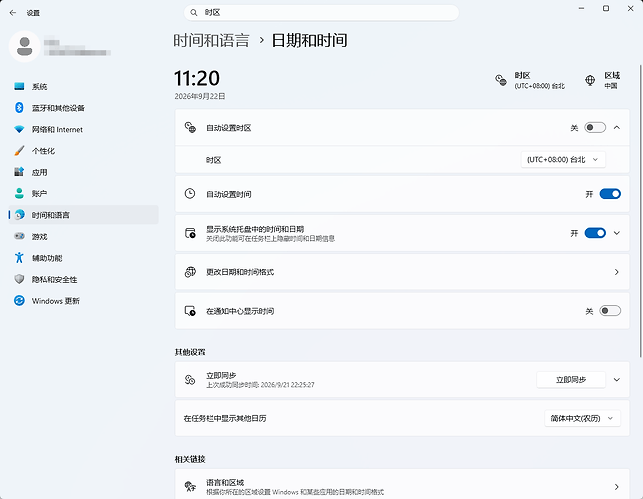Select 游戏 label in sidebar
This screenshot has height=499, width=643.
click(39, 237)
